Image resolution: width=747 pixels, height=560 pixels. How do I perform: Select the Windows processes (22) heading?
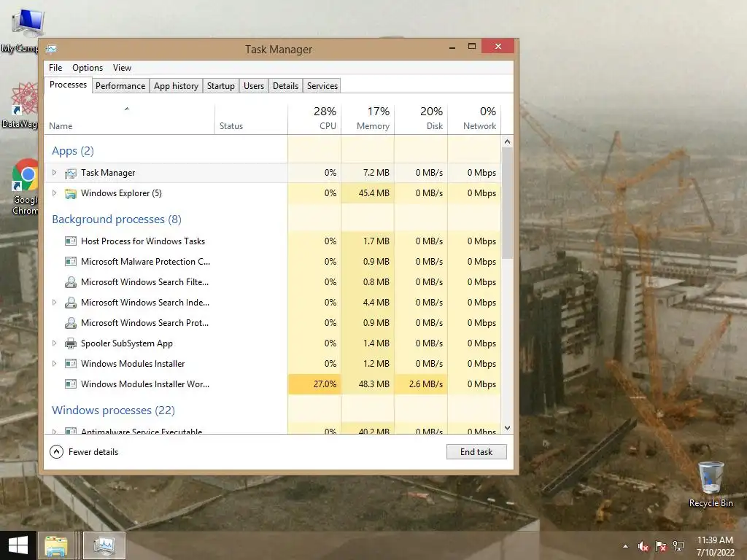(x=113, y=411)
